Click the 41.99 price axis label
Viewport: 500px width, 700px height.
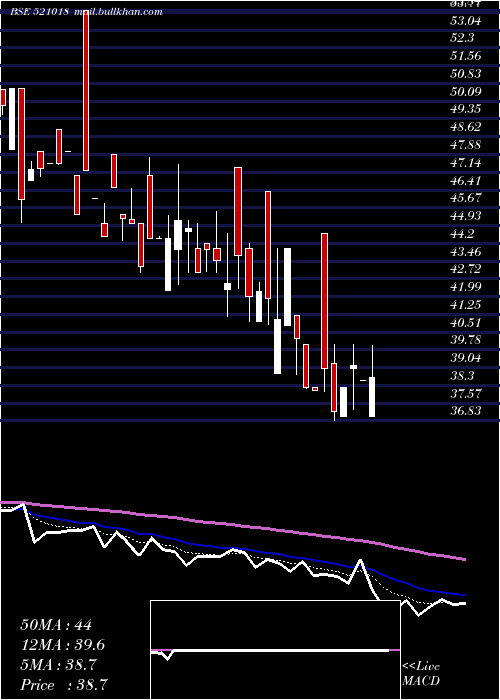point(466,287)
